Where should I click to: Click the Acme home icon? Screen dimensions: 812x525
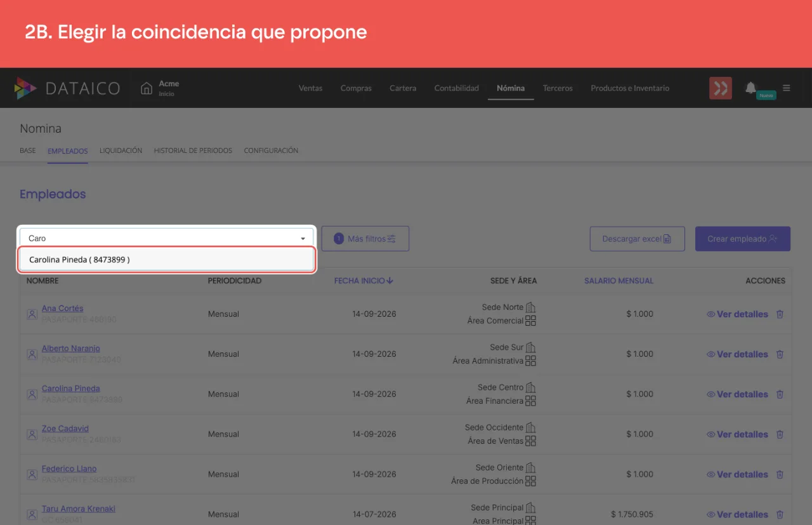click(147, 88)
